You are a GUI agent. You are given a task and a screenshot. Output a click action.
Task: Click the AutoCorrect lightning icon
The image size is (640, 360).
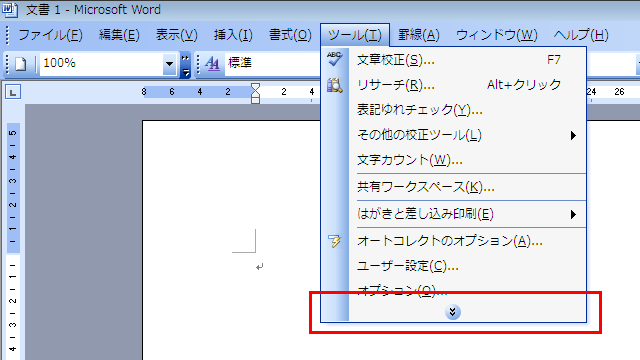point(334,241)
